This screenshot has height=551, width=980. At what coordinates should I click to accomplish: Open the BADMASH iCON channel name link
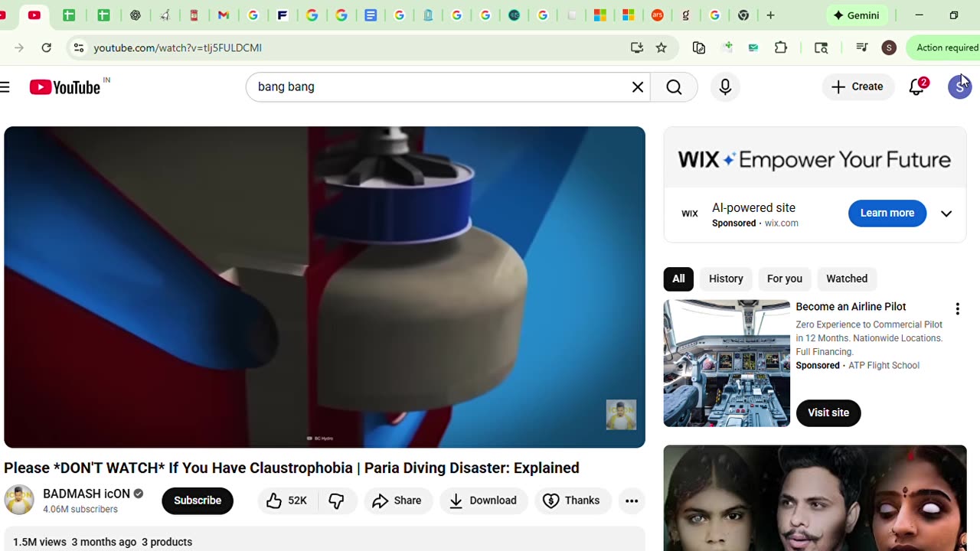87,494
